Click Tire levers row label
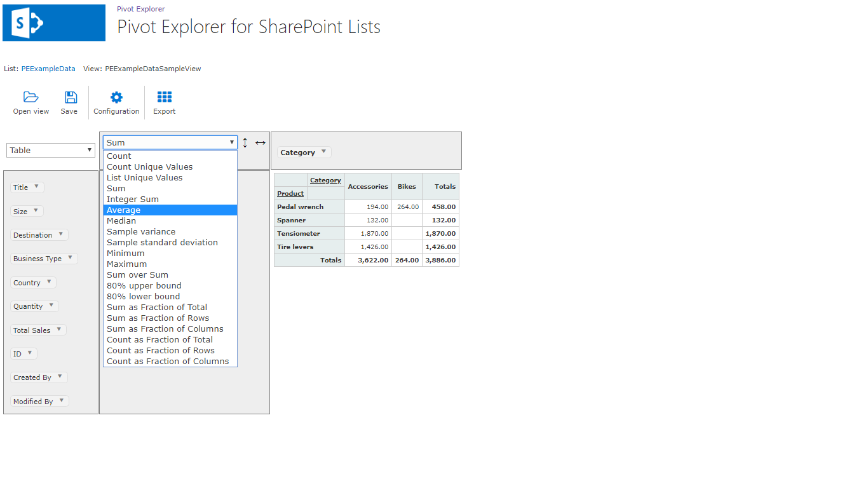This screenshot has height=488, width=868. coord(309,247)
